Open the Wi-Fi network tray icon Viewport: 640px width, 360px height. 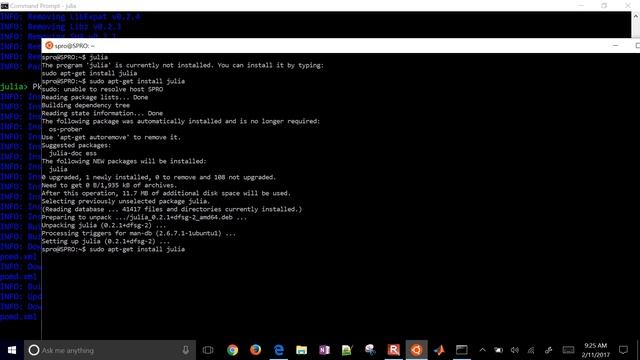coord(531,350)
